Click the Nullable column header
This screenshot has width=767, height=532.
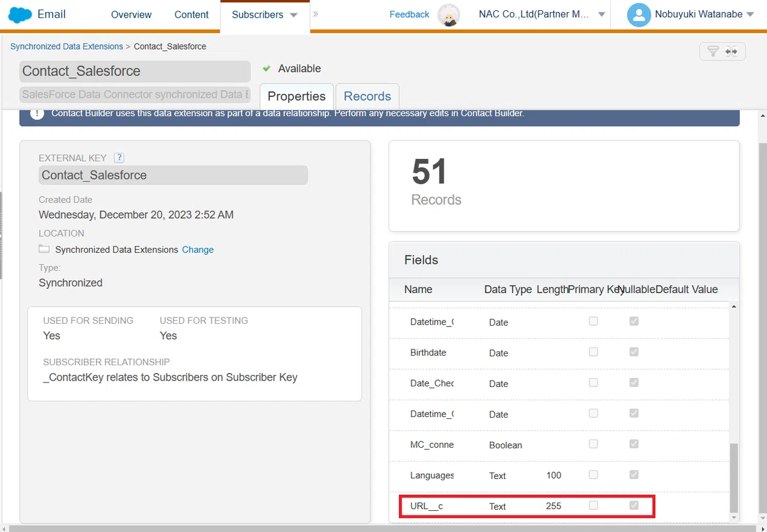[637, 289]
